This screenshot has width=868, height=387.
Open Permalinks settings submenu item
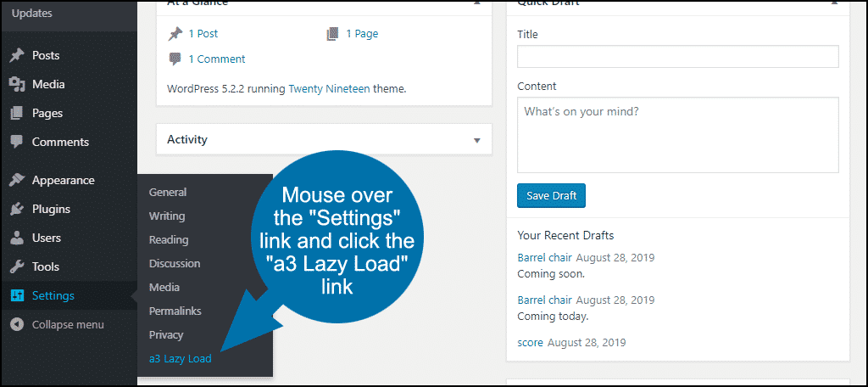click(175, 311)
